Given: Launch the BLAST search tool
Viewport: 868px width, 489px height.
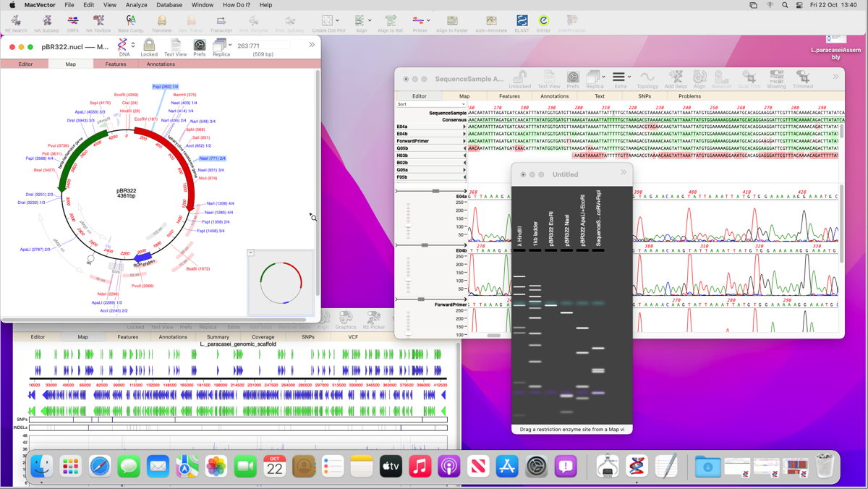Looking at the screenshot, I should pos(522,23).
